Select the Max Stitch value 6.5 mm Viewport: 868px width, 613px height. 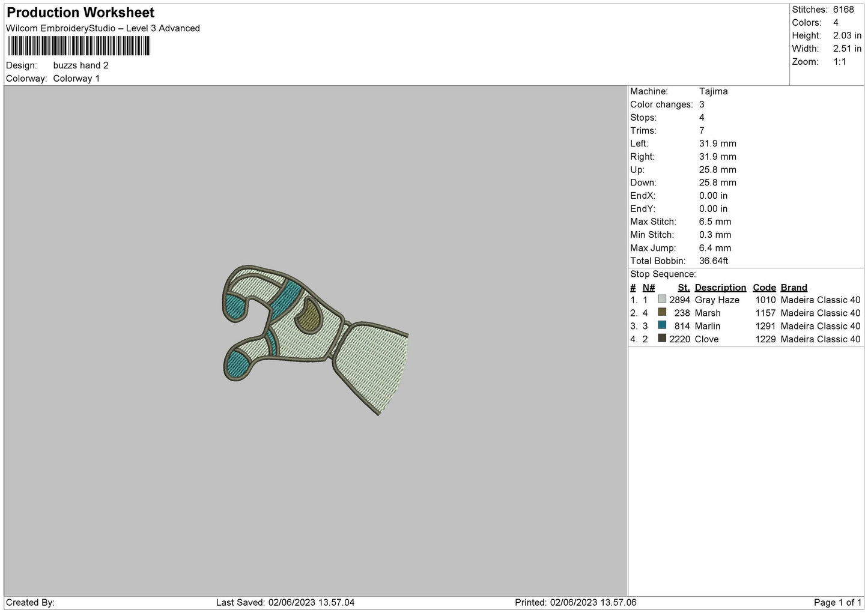(x=715, y=222)
